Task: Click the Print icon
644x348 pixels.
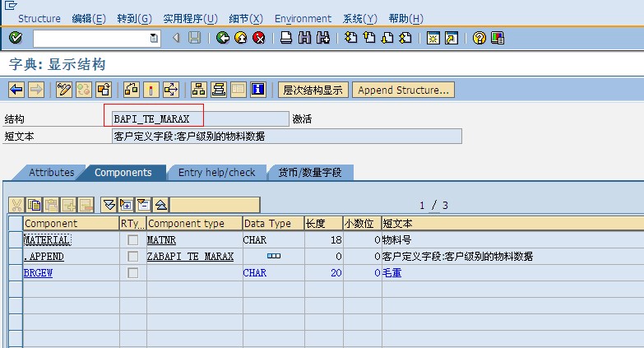Action: pos(286,38)
